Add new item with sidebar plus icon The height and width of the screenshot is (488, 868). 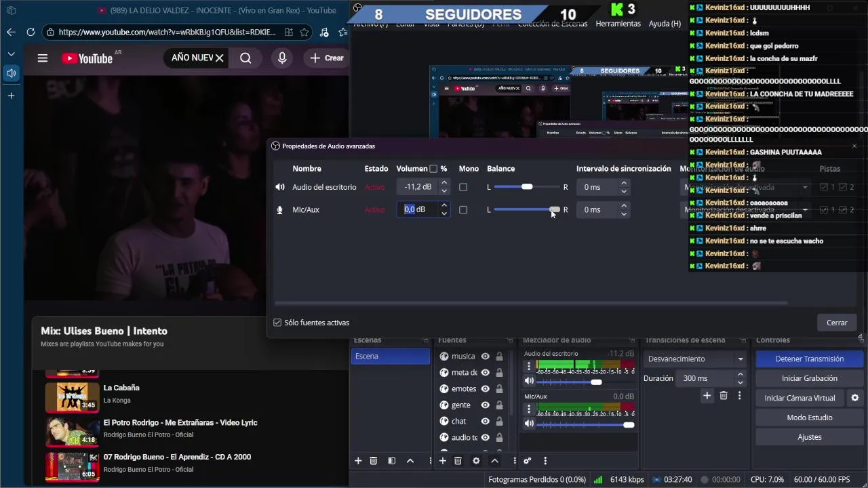point(11,96)
